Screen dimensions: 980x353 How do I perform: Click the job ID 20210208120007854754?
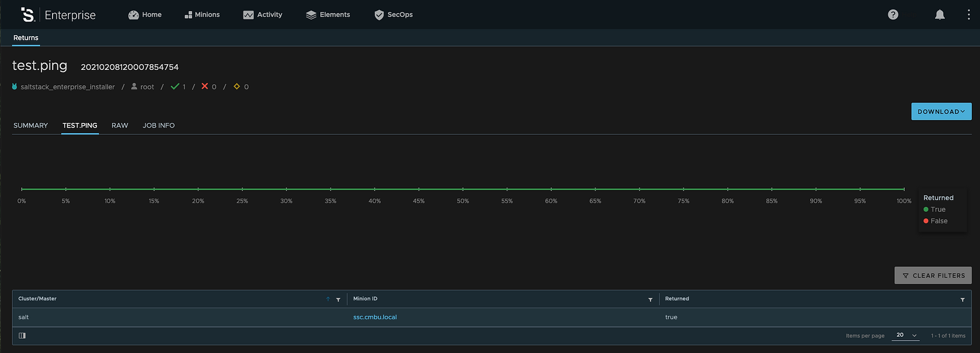click(130, 67)
